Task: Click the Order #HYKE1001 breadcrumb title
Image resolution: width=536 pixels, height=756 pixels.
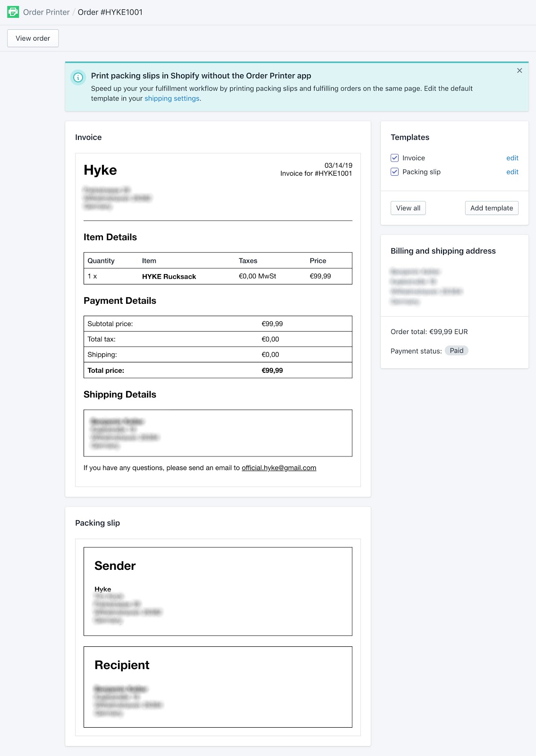Action: coord(110,12)
